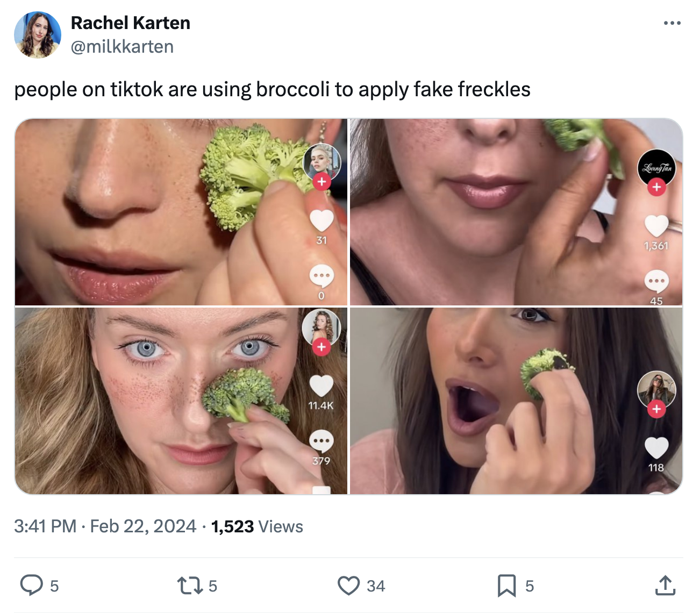Screen dimensions: 700x613
Task: Open the bottom-left blue-eyed woman image
Action: (161, 401)
